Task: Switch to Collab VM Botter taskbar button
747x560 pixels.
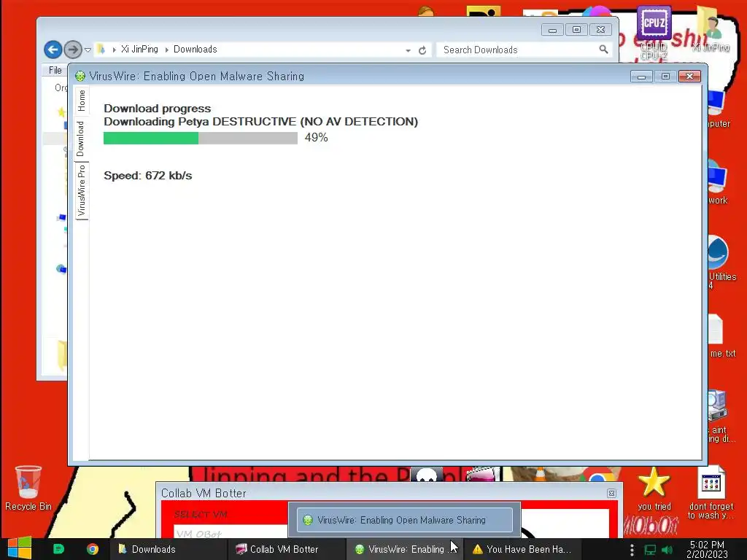Action: 287,549
